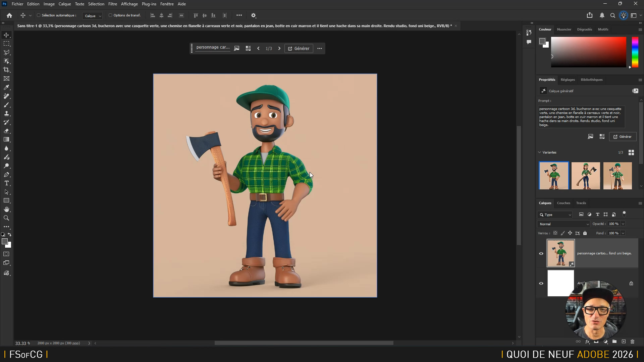Select the Crop tool
This screenshot has height=362, width=644.
pyautogui.click(x=6, y=70)
